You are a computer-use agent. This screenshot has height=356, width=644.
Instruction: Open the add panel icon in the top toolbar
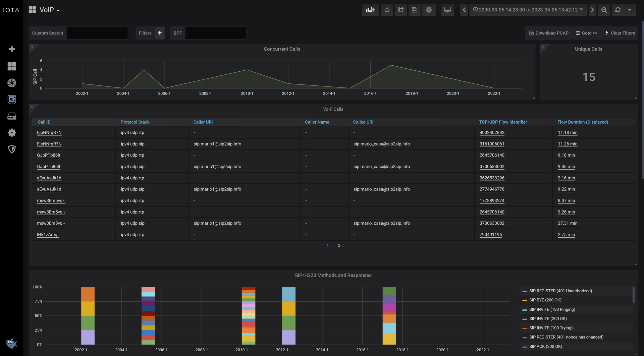point(370,10)
